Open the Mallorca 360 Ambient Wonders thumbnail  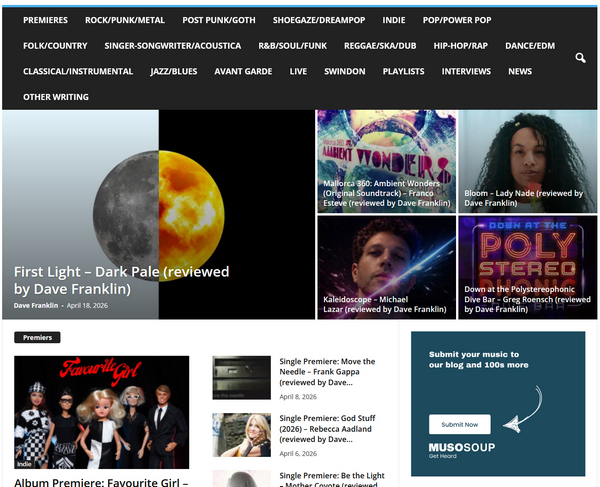point(386,160)
